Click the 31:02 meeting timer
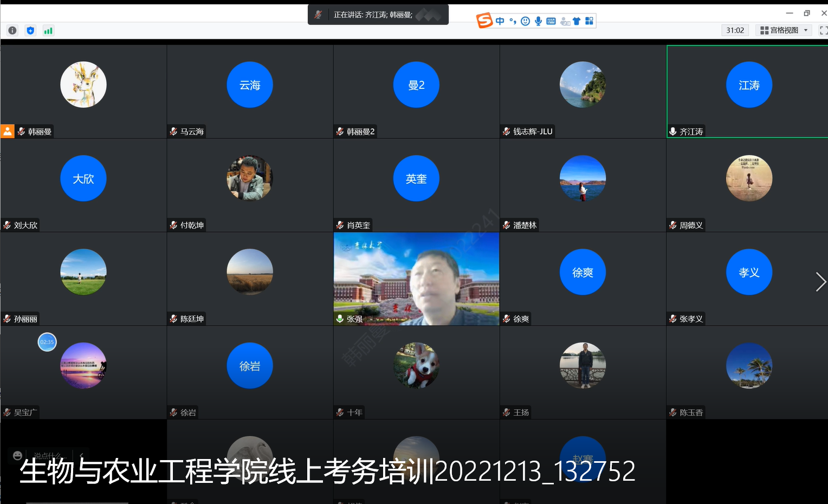Screen dimensions: 828x504 735,30
